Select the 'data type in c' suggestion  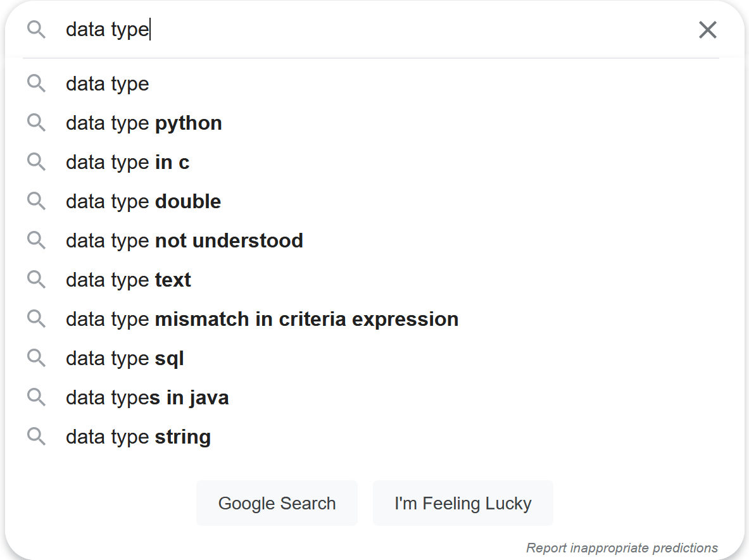127,163
